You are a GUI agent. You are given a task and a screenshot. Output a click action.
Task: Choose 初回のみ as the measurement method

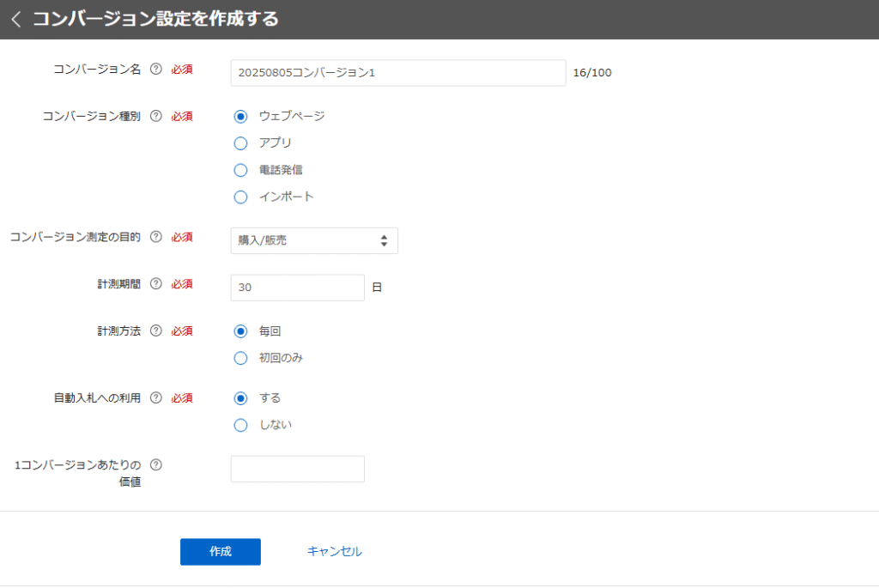[240, 358]
